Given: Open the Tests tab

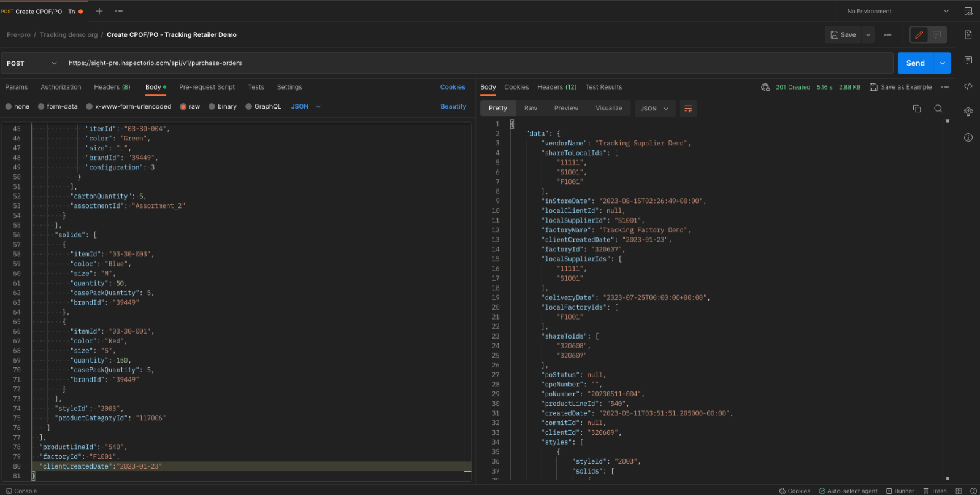Looking at the screenshot, I should [256, 87].
